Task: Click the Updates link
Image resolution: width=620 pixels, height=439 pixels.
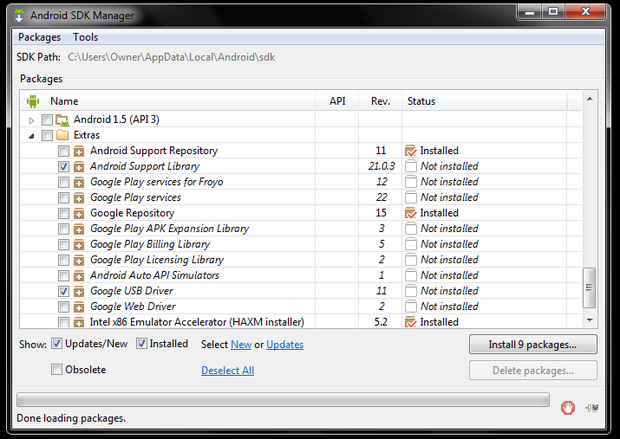Action: [x=285, y=345]
